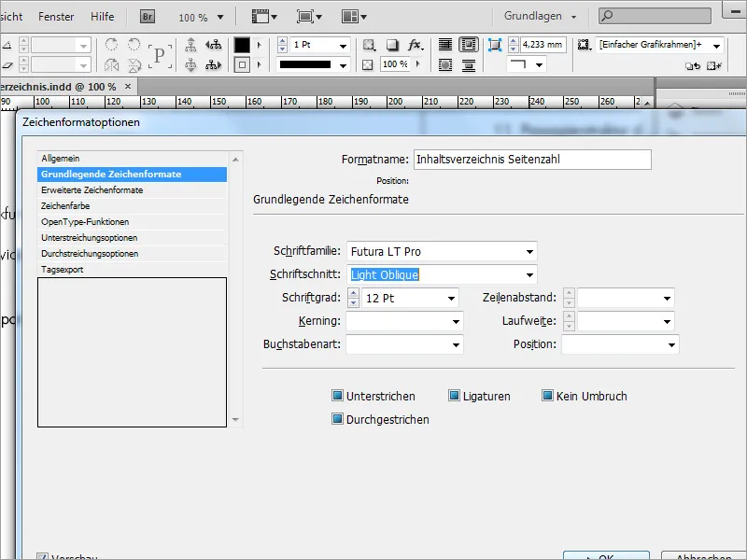
Task: Select no text wrap icon
Action: [x=445, y=45]
